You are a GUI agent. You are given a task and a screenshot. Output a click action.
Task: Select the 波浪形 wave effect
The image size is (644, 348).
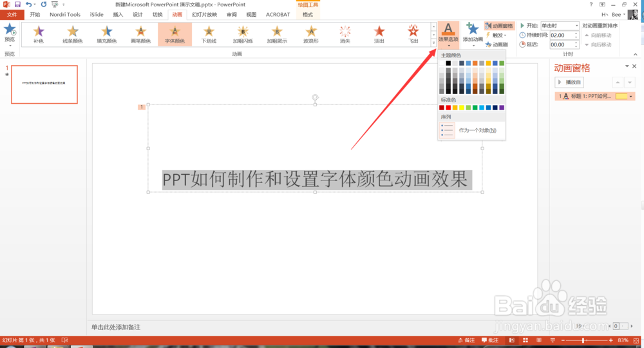311,34
